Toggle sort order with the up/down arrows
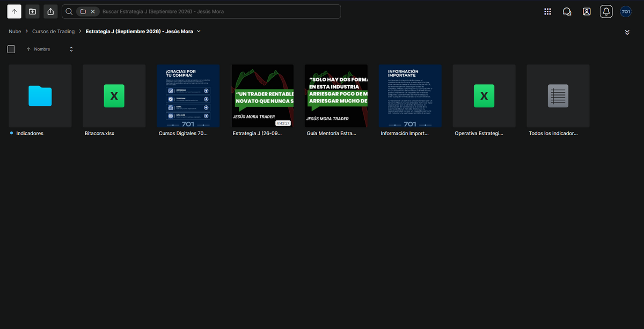644x329 pixels. click(71, 49)
